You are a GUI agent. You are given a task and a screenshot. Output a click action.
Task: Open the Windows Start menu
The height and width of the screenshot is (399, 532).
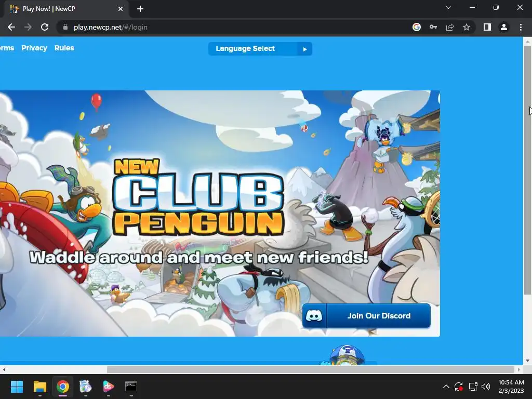coord(17,387)
